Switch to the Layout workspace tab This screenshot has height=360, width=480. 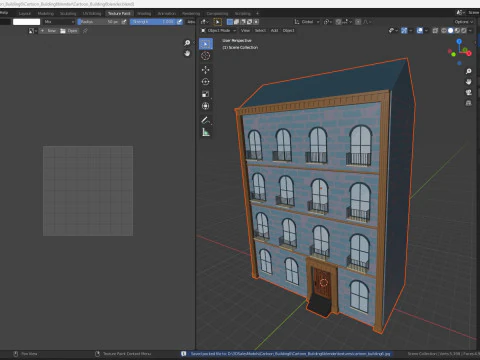point(25,13)
